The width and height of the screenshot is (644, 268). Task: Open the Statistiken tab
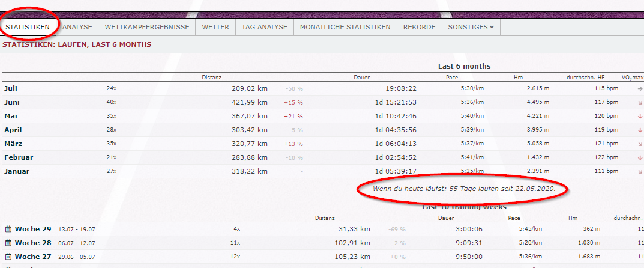[28, 27]
